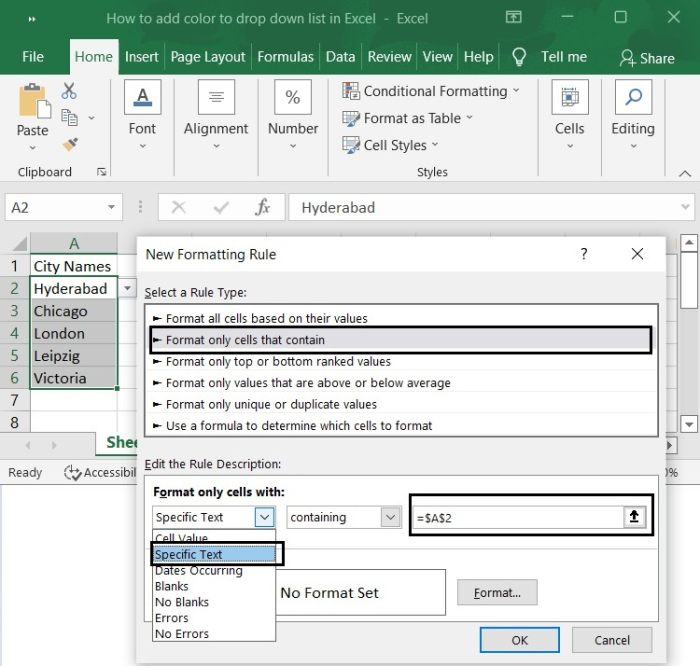Select 'Use a formula to determine' rule type
This screenshot has width=700, height=666.
[x=299, y=425]
